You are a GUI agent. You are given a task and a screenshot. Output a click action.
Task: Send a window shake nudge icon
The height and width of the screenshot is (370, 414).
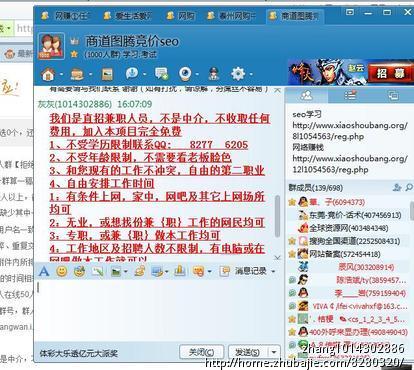click(97, 272)
